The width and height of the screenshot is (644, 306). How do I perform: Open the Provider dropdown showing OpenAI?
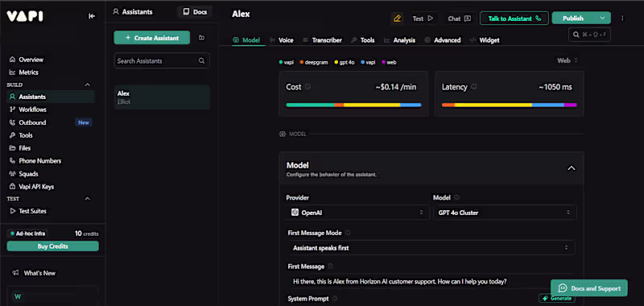(x=357, y=213)
